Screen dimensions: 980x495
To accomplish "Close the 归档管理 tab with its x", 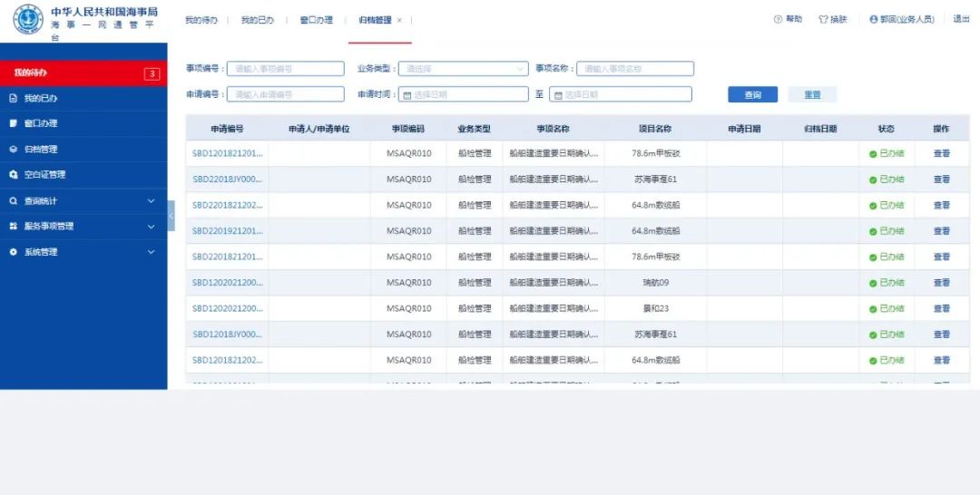I will 399,20.
